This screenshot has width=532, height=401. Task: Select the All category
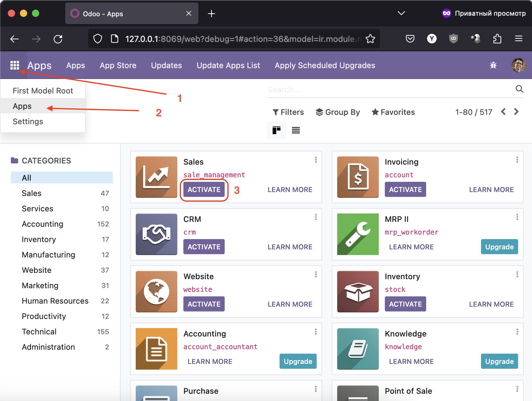pyautogui.click(x=62, y=178)
